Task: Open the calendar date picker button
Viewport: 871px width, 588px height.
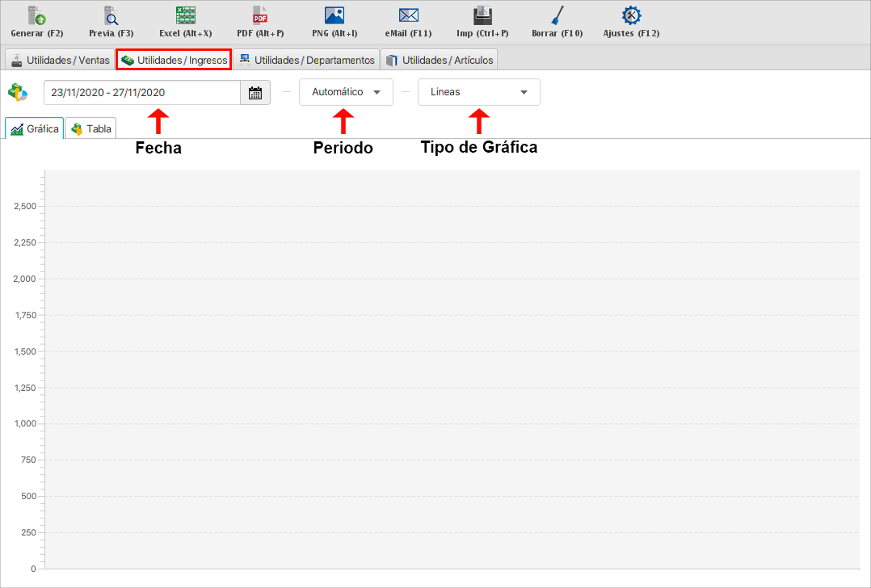Action: point(255,93)
